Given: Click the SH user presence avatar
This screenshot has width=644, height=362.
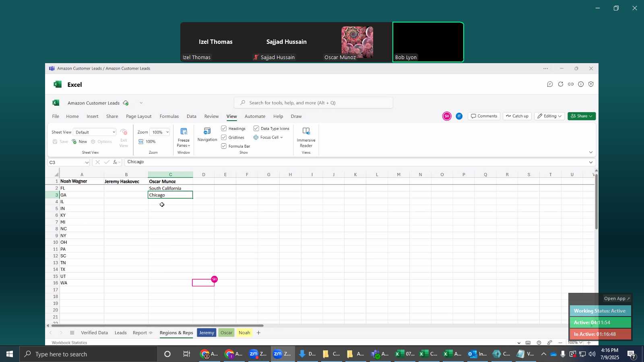Looking at the screenshot, I should pos(447,116).
